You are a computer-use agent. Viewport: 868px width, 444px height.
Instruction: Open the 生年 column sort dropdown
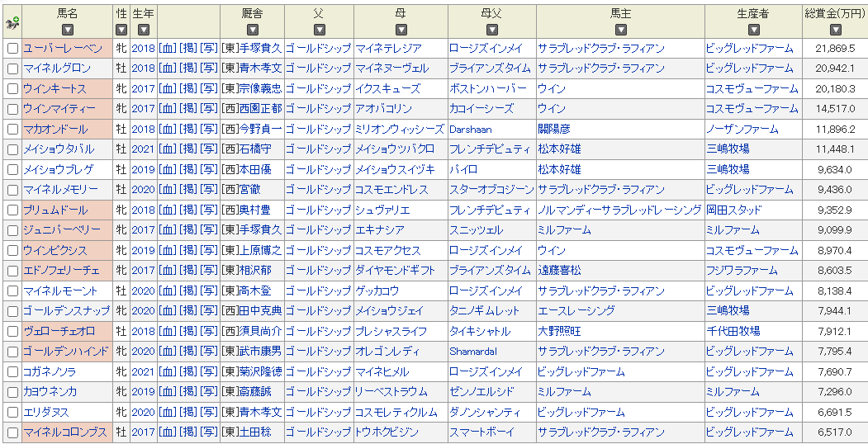[x=144, y=30]
